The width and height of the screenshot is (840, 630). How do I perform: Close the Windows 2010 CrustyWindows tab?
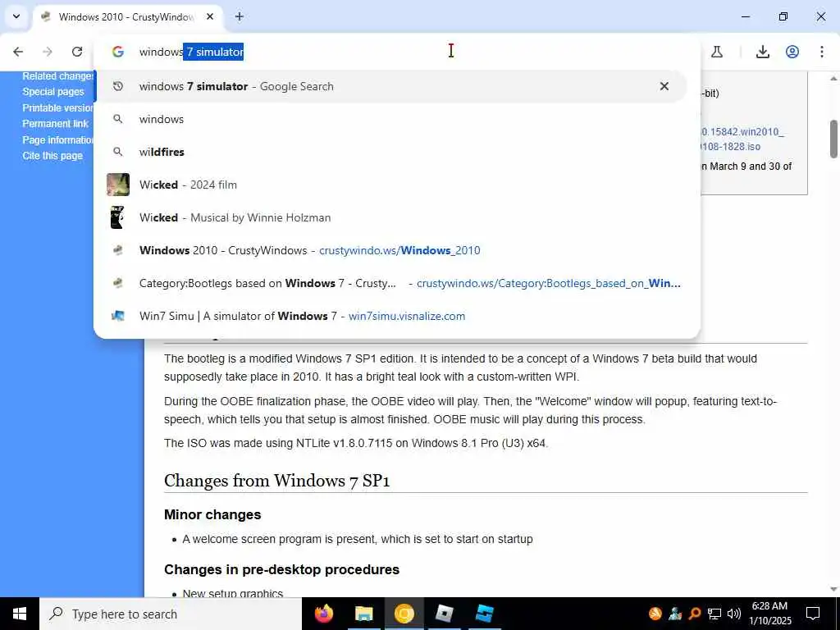pyautogui.click(x=210, y=16)
